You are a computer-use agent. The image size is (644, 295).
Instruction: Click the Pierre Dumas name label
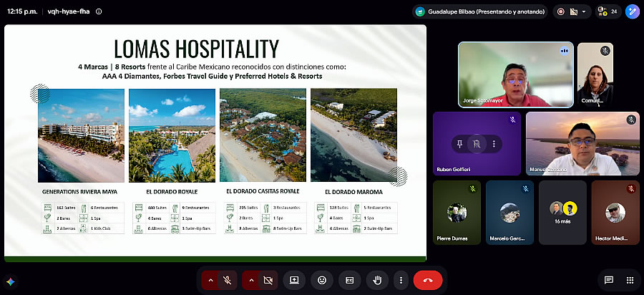tap(452, 238)
